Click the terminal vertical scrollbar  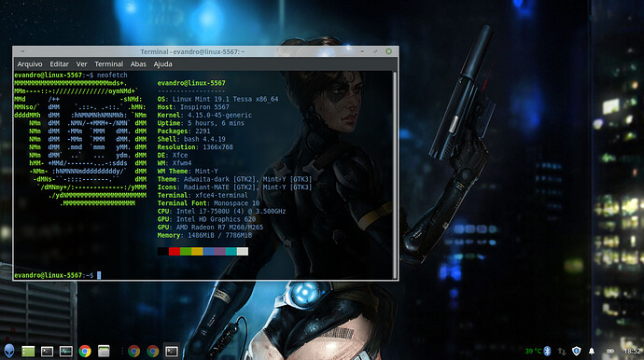tap(395, 175)
